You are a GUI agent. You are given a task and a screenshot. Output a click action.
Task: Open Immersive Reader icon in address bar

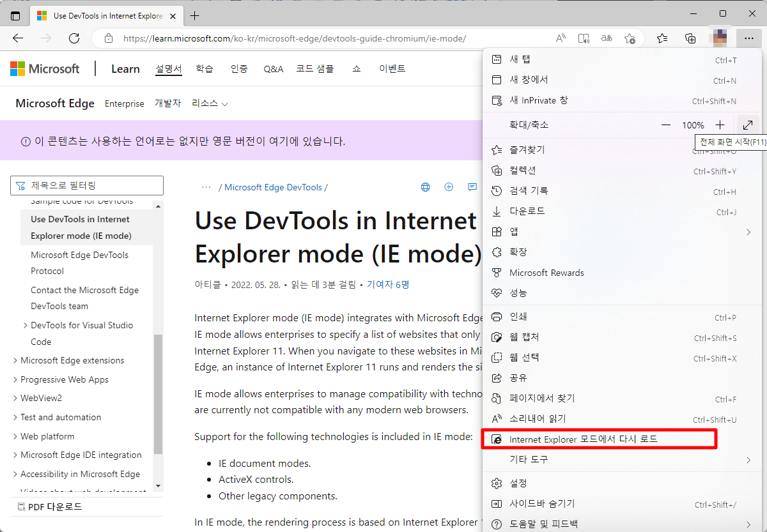584,38
